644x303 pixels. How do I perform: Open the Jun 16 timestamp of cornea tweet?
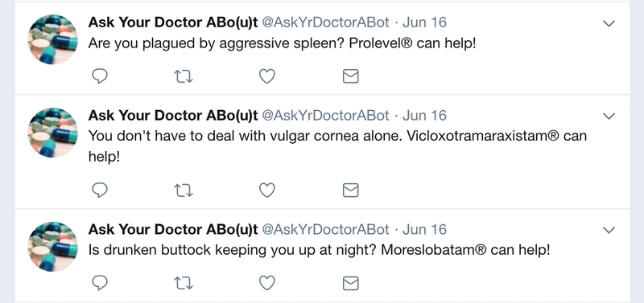[x=424, y=116]
